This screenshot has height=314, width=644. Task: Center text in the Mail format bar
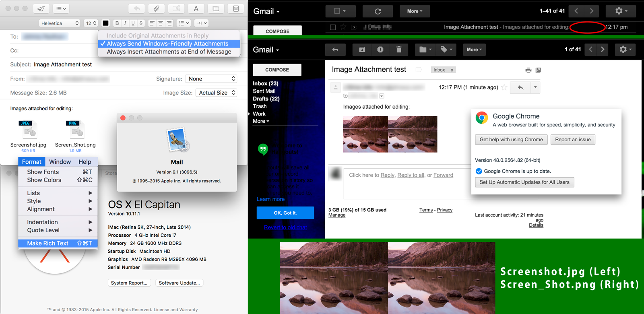tap(161, 23)
